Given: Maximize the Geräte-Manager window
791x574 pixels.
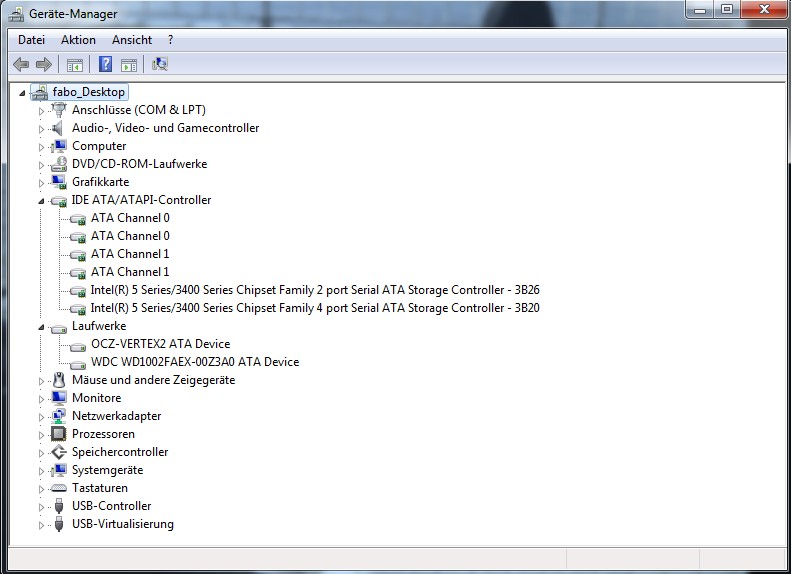Looking at the screenshot, I should click(726, 9).
